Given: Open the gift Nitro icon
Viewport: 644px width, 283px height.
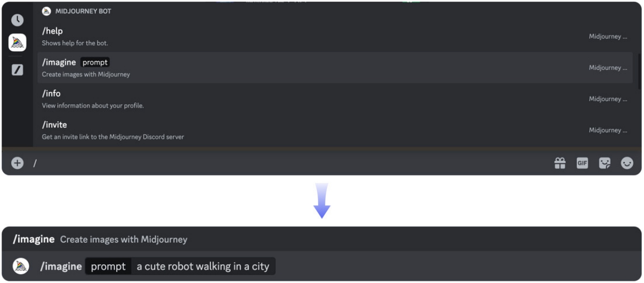Looking at the screenshot, I should [x=560, y=163].
